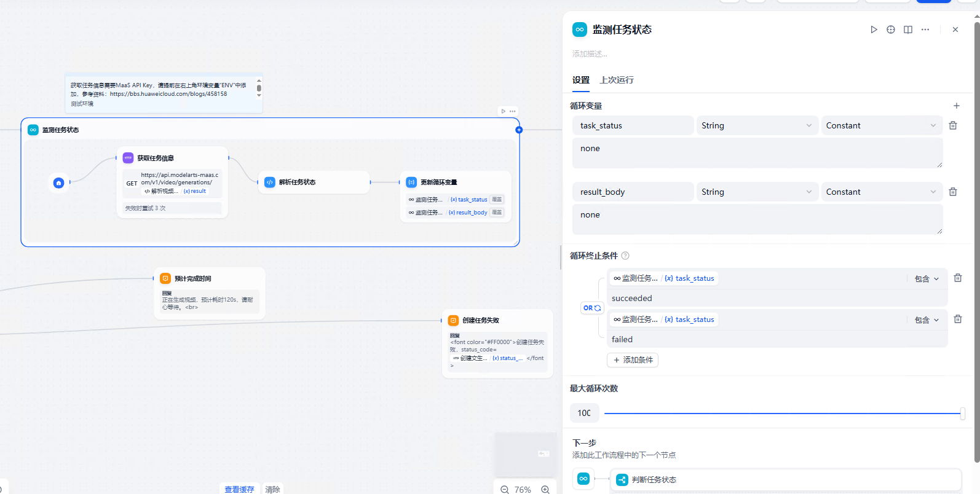
Task: Click the locate node crosshair icon
Action: point(891,29)
